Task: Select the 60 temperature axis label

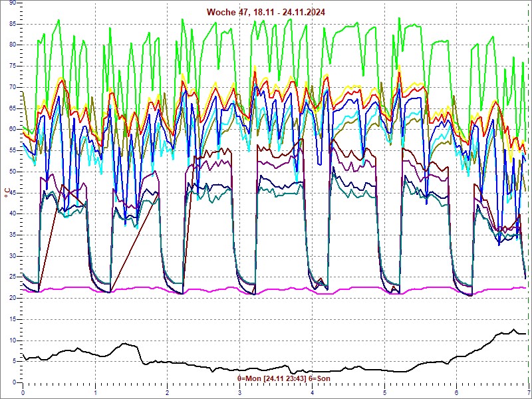Action: [12, 129]
